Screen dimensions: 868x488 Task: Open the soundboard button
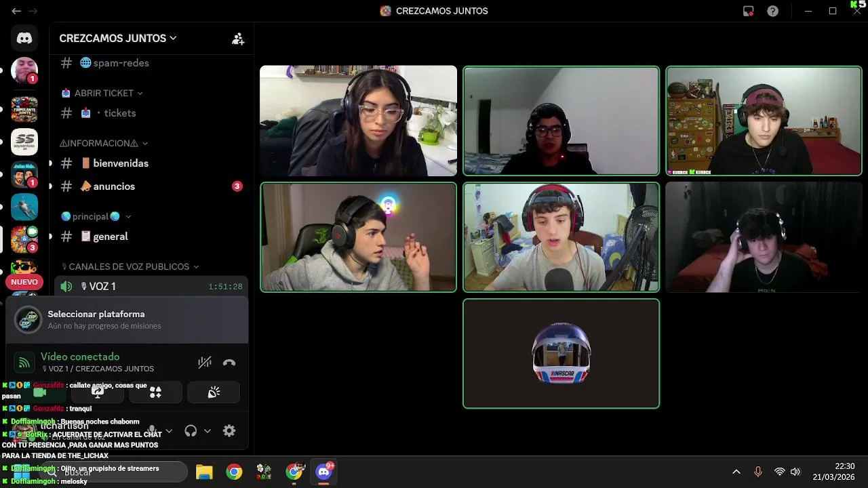click(x=214, y=392)
